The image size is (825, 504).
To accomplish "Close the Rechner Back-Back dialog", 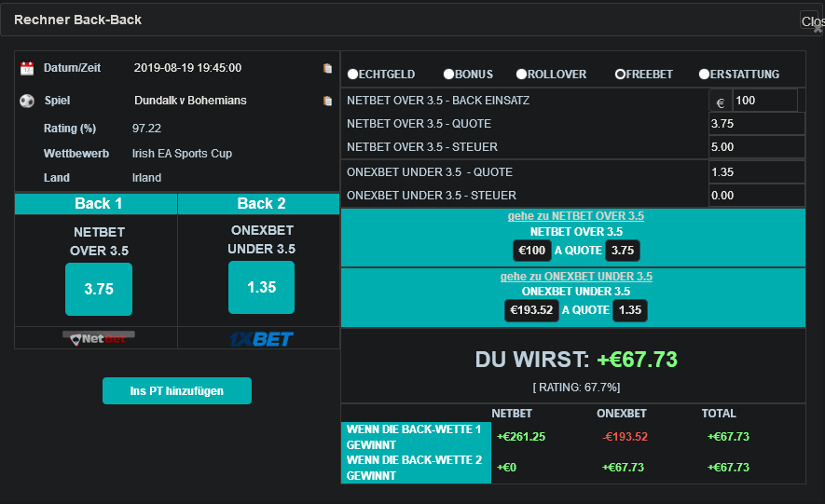I will (812, 21).
